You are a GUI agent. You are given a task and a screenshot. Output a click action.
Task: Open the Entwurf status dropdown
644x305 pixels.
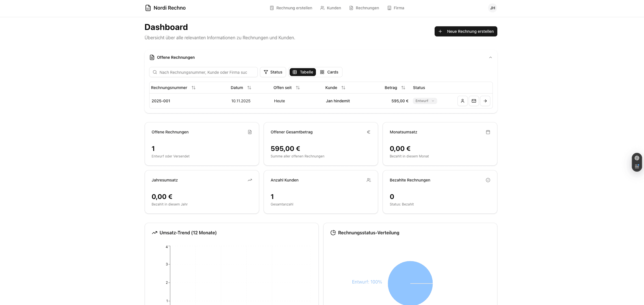[425, 101]
